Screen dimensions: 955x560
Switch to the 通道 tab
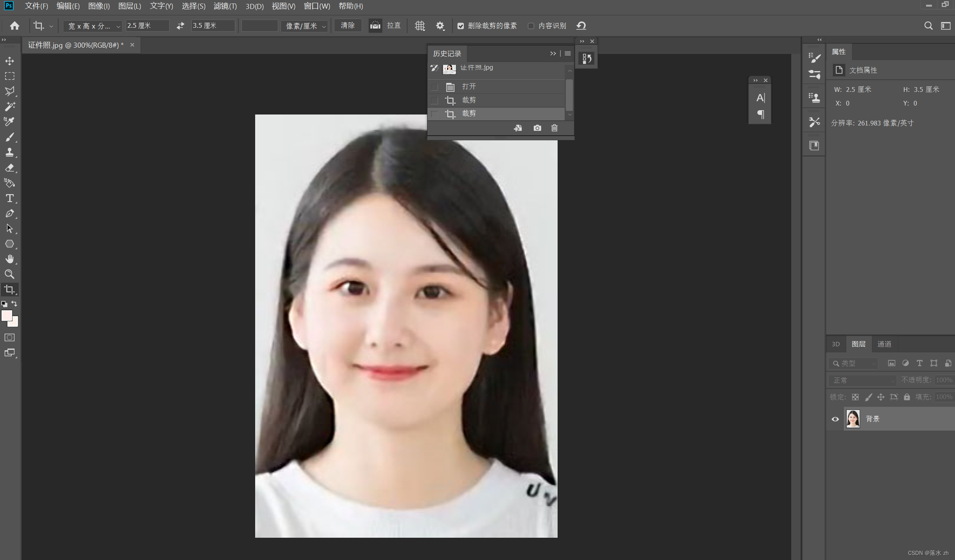(884, 344)
